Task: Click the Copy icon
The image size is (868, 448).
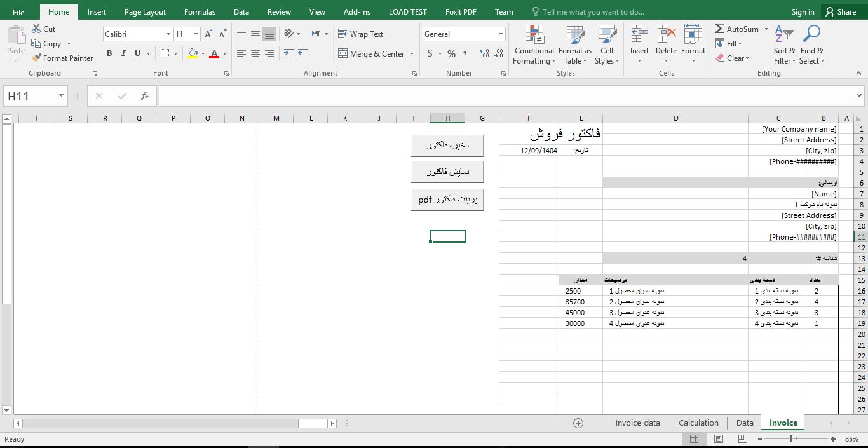Action: pos(36,44)
